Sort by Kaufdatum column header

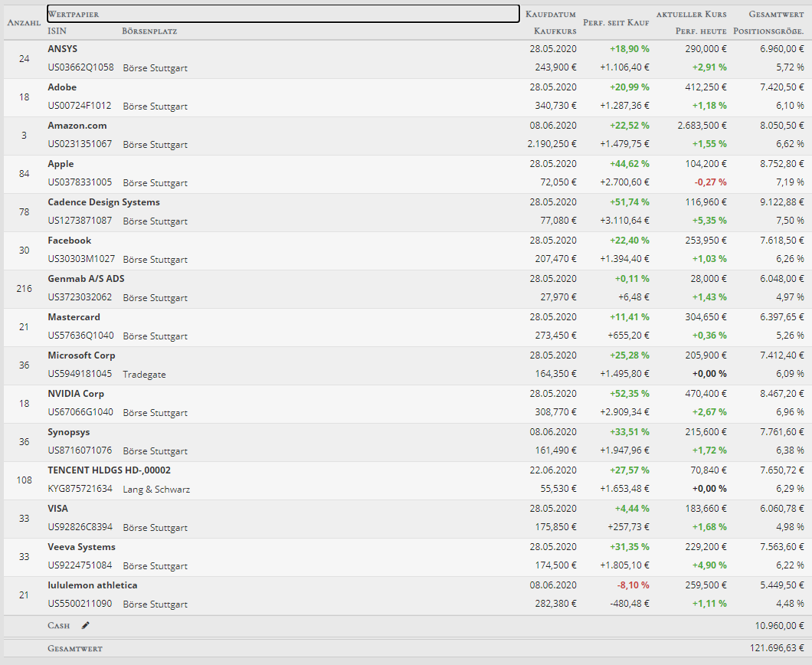pyautogui.click(x=551, y=14)
